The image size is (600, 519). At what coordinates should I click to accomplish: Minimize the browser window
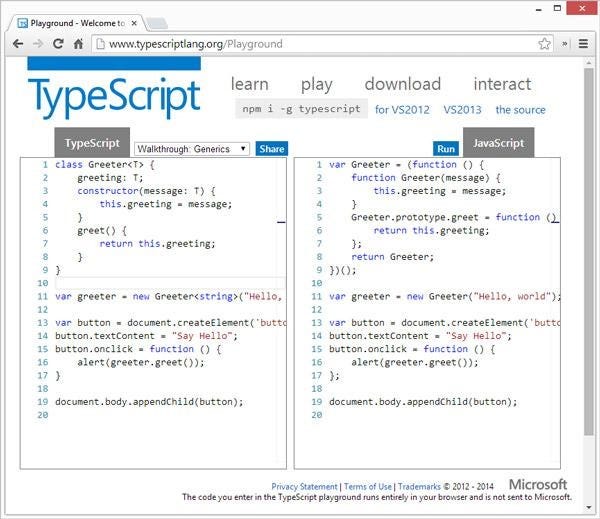pos(539,8)
